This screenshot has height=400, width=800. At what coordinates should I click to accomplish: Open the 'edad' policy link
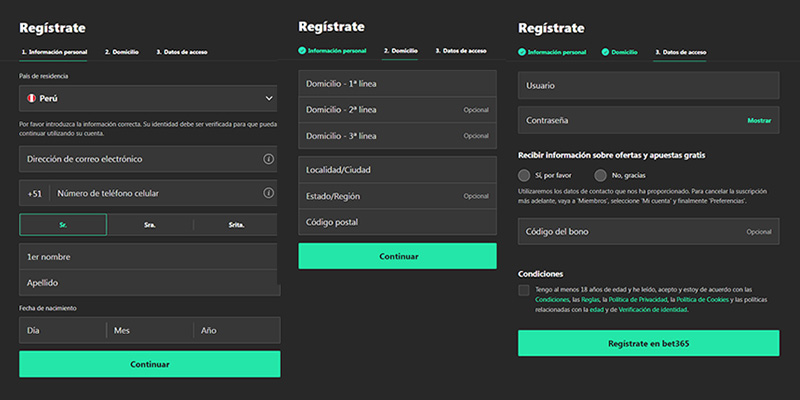(x=596, y=309)
